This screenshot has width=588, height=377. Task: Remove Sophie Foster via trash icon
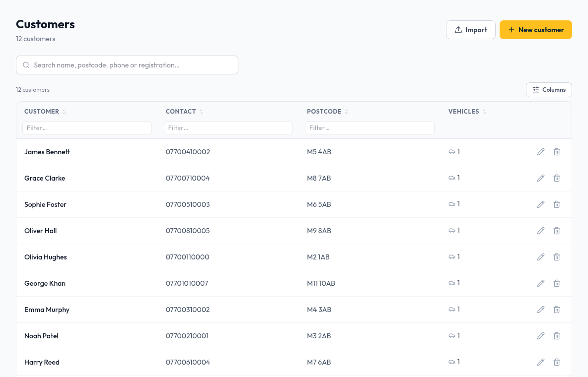(x=557, y=204)
